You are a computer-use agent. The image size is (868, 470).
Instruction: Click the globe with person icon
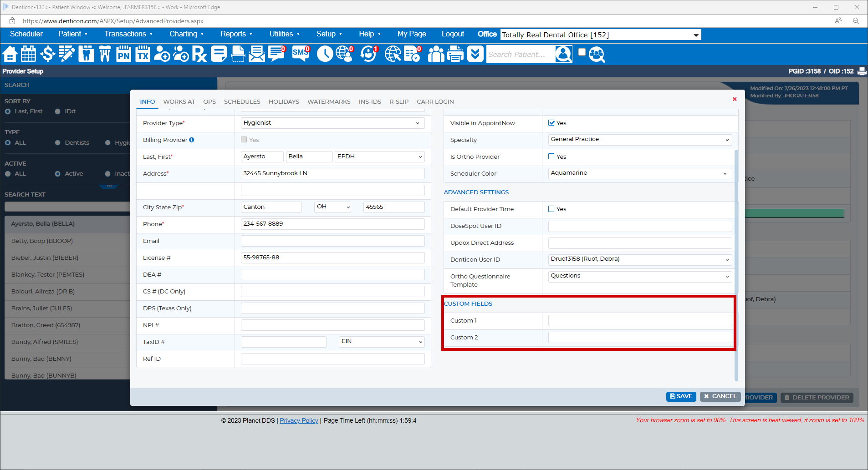tap(344, 54)
